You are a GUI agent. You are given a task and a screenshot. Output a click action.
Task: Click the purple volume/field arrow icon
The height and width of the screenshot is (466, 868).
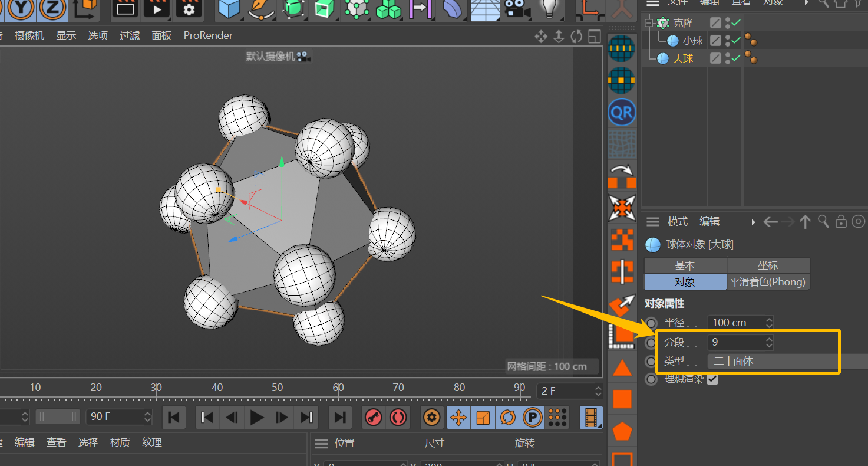click(x=420, y=8)
